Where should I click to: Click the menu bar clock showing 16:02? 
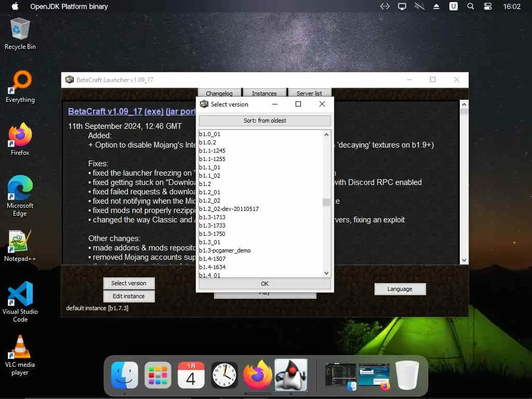tap(512, 6)
